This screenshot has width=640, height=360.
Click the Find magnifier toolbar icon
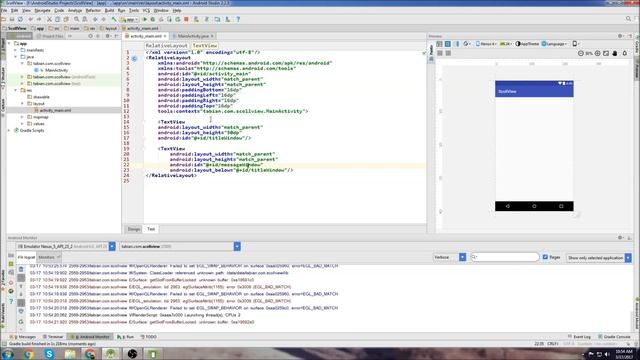[x=76, y=19]
